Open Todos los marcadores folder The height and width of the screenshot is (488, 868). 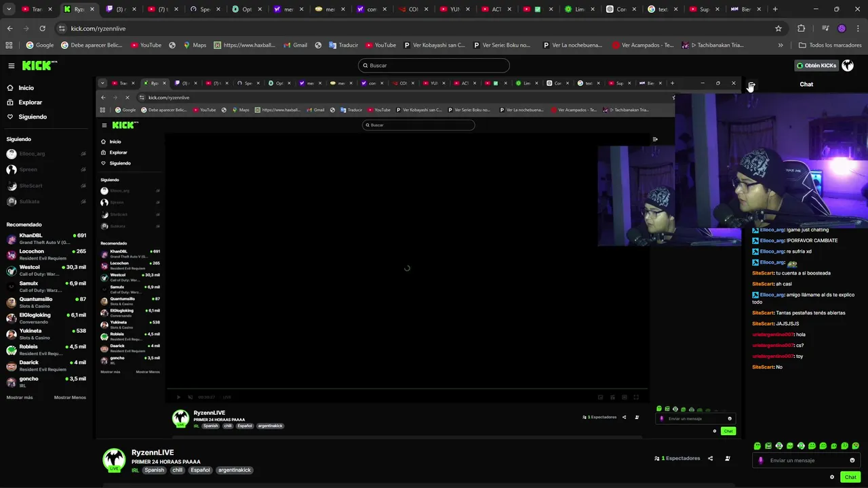830,45
